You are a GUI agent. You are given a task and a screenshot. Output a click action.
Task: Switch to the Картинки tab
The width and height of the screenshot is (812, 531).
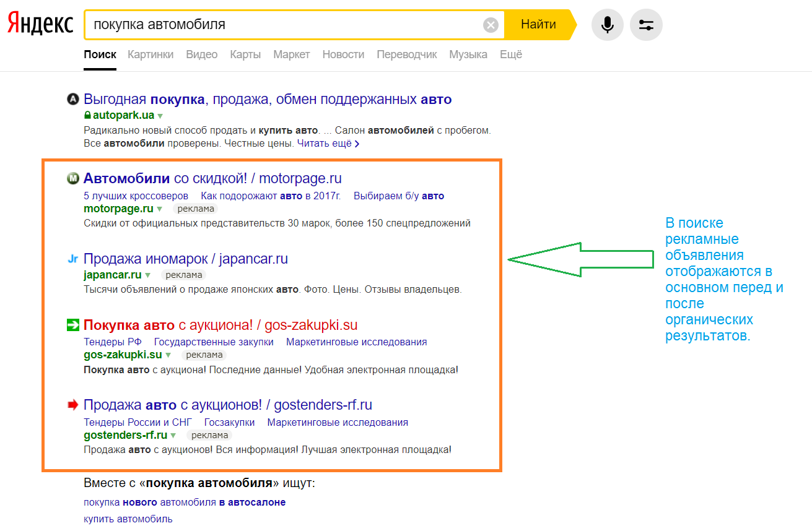click(151, 54)
